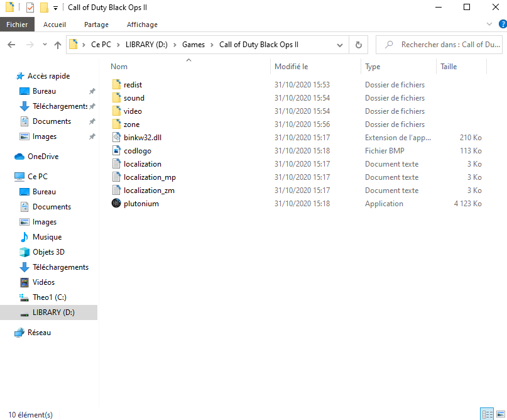
Task: Select the video folder icon
Action: click(116, 111)
